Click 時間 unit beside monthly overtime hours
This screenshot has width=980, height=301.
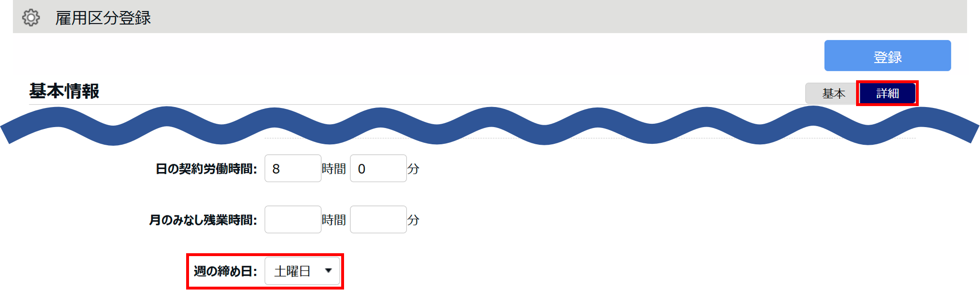pyautogui.click(x=334, y=220)
